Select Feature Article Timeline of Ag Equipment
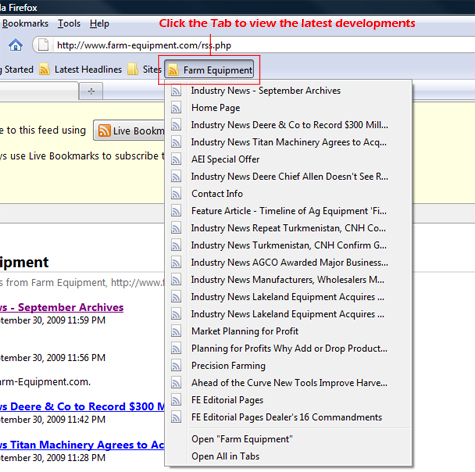This screenshot has width=475, height=472. click(289, 211)
